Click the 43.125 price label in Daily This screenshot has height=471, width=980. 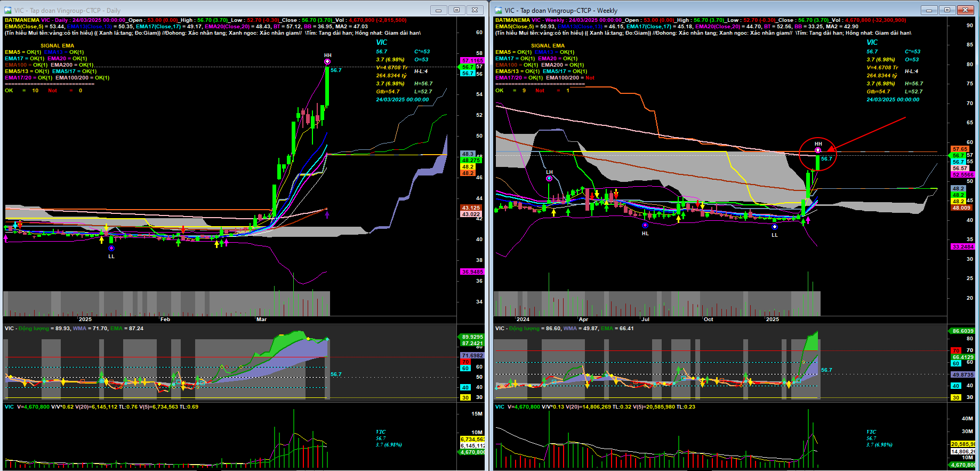[x=471, y=208]
